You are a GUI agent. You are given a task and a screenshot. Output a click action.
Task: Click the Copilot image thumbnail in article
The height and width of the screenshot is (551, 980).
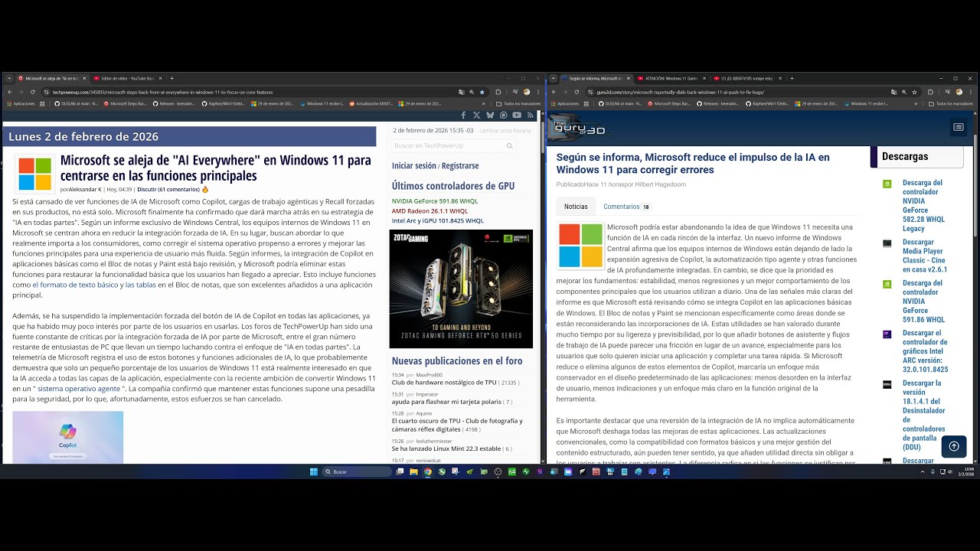point(67,438)
